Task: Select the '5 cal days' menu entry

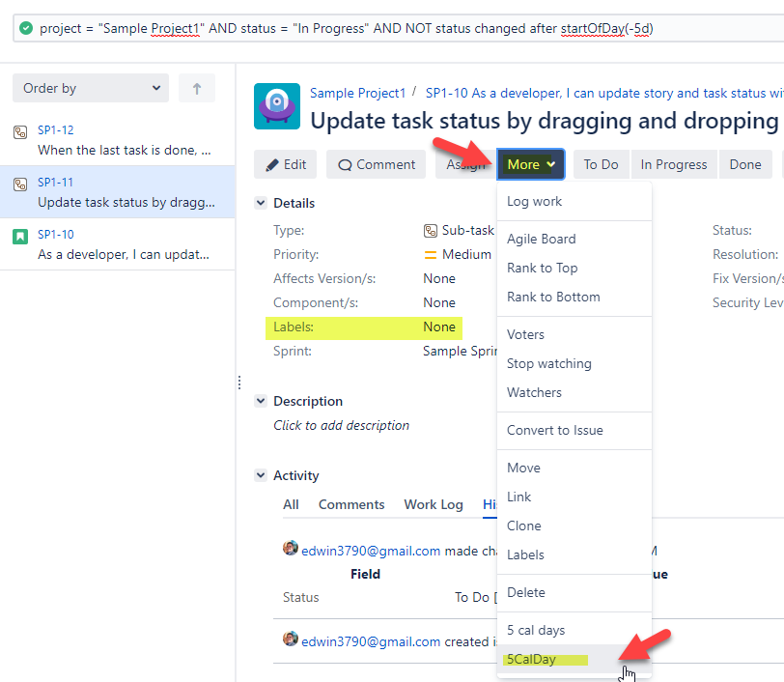Action: pos(574,630)
